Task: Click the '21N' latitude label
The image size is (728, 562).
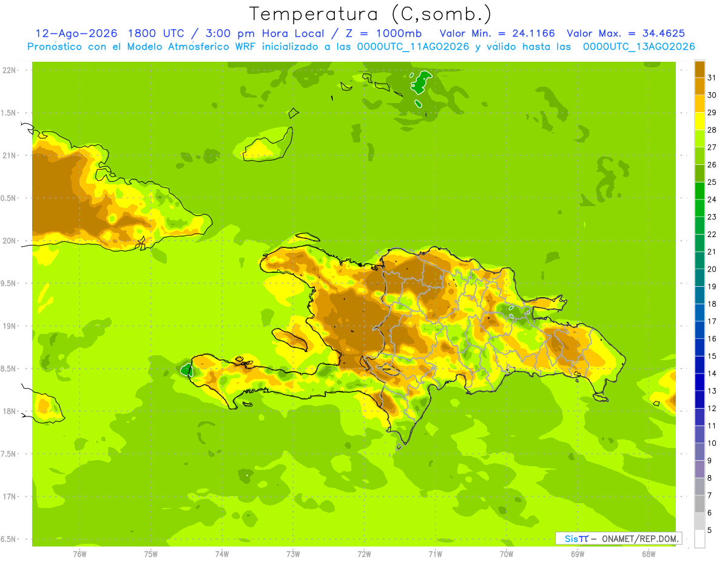Action: (x=9, y=155)
